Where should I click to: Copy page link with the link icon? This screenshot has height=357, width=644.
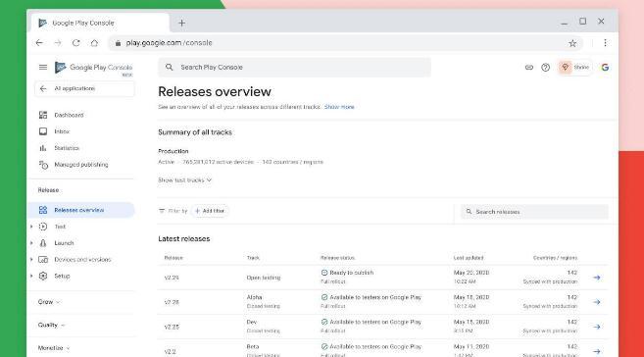click(529, 68)
